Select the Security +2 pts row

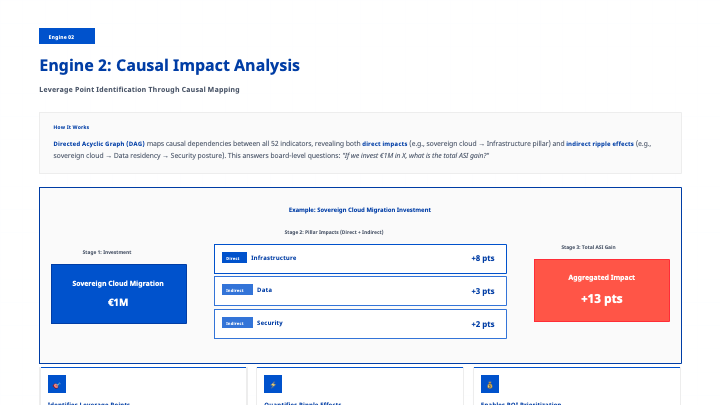click(x=360, y=323)
